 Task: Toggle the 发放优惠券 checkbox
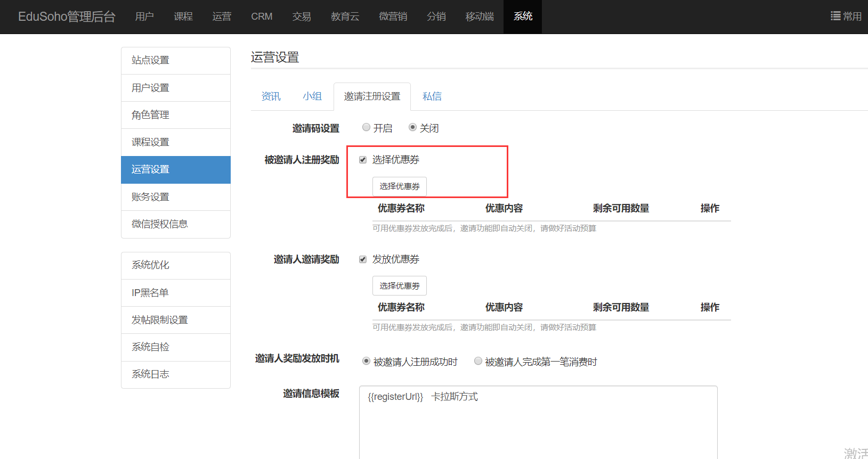coord(363,259)
